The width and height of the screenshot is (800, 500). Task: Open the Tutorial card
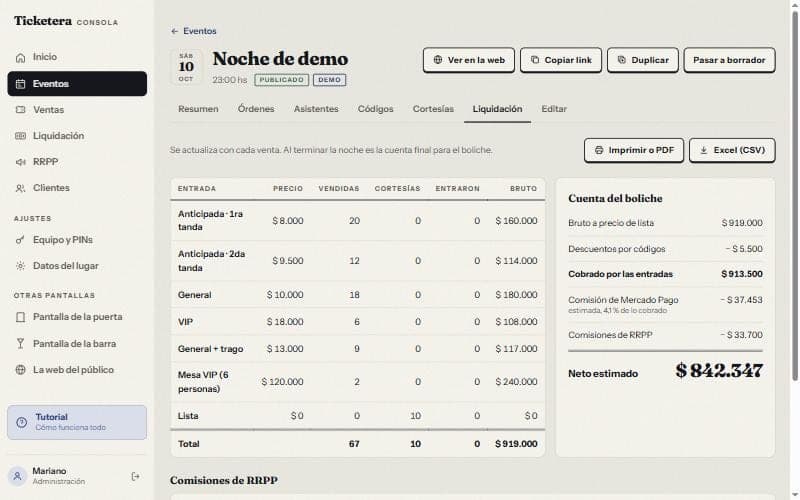coord(77,422)
